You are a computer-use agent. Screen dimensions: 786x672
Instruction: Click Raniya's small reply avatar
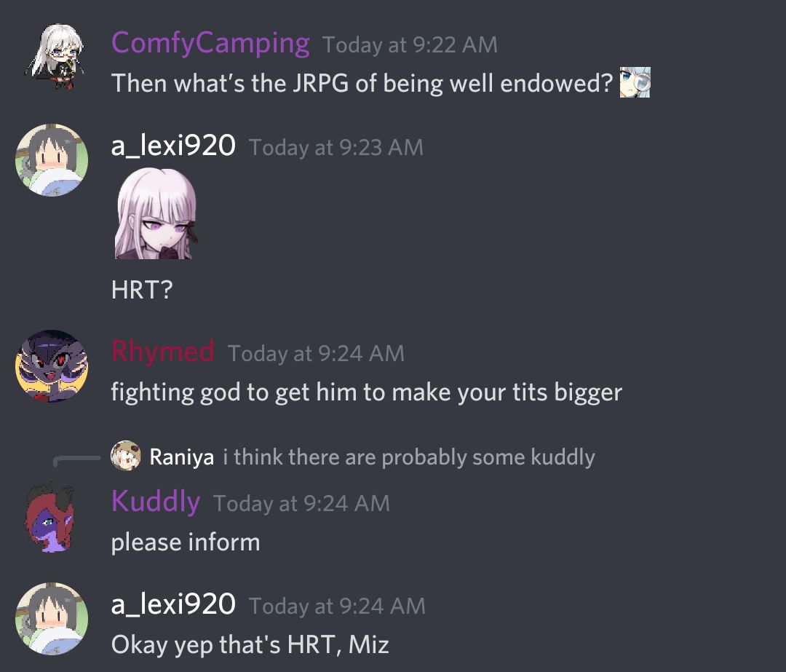click(x=125, y=456)
